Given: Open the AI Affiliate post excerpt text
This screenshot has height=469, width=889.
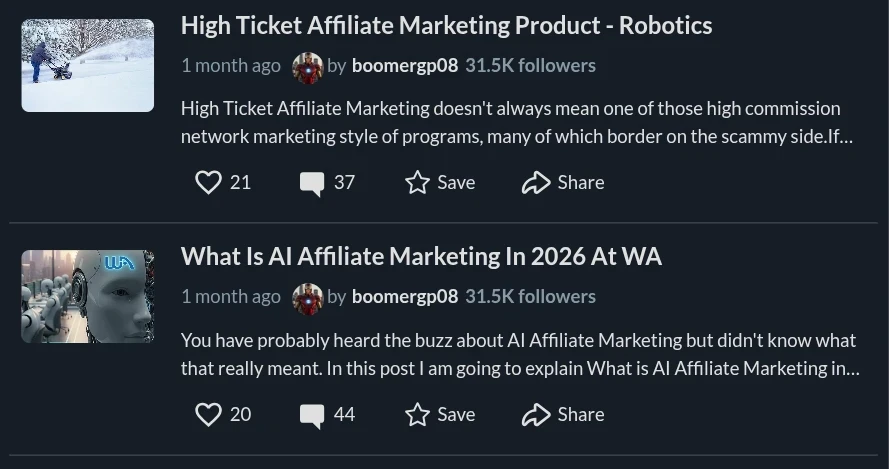Looking at the screenshot, I should 519,354.
